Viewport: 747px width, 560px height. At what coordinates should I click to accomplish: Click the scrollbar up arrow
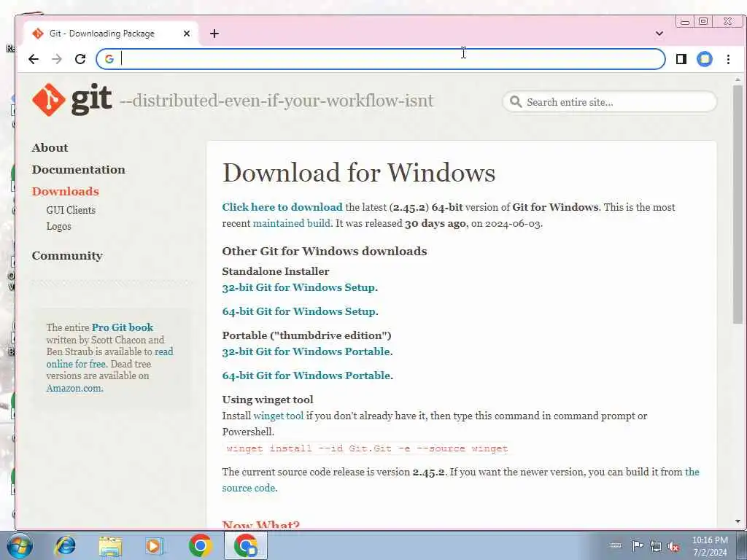(x=738, y=79)
